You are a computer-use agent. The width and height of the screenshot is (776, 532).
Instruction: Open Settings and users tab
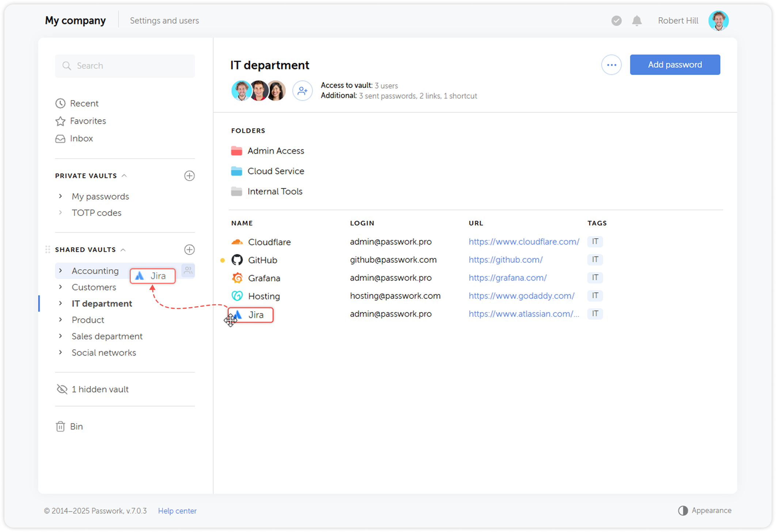[164, 21]
